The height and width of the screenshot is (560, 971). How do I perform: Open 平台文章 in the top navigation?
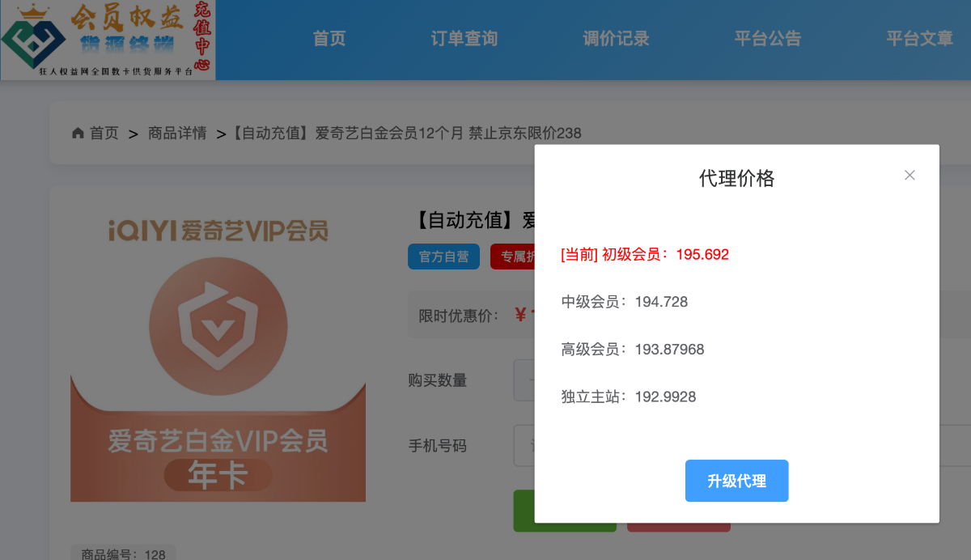pos(920,39)
